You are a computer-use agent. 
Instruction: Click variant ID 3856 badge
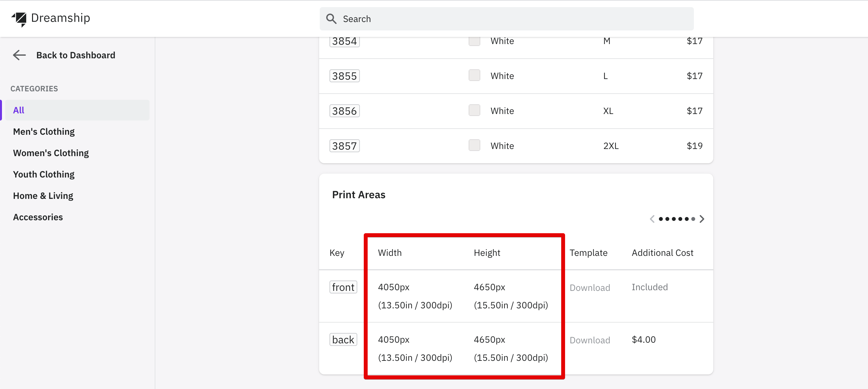click(x=344, y=111)
